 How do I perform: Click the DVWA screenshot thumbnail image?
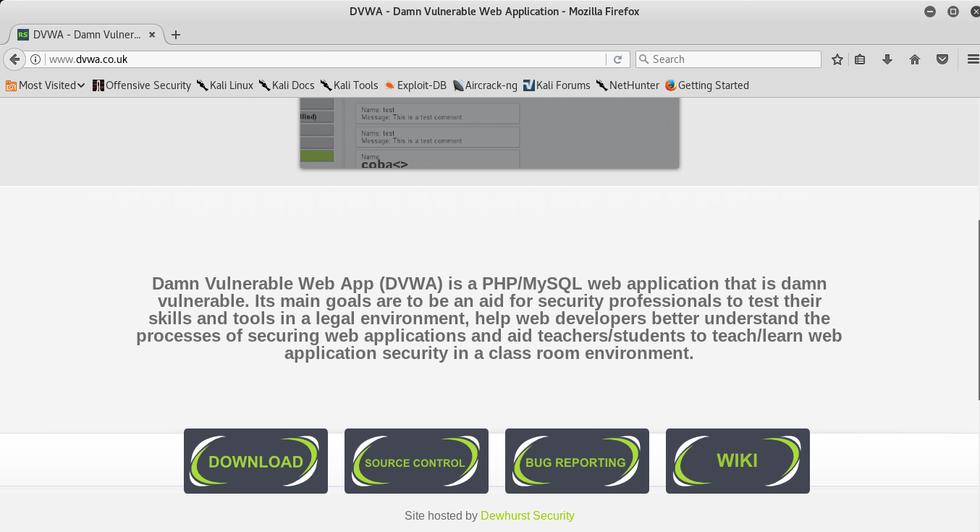click(x=490, y=133)
